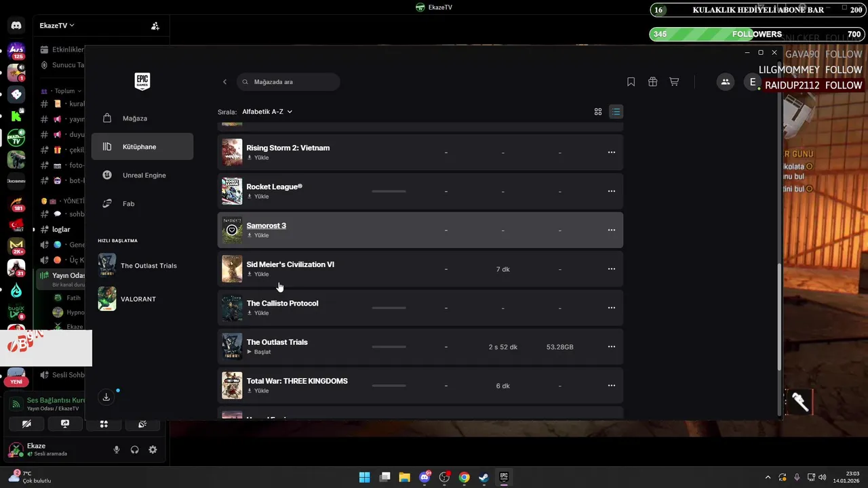Image resolution: width=868 pixels, height=488 pixels.
Task: Open Epic downloads icon
Action: (106, 397)
